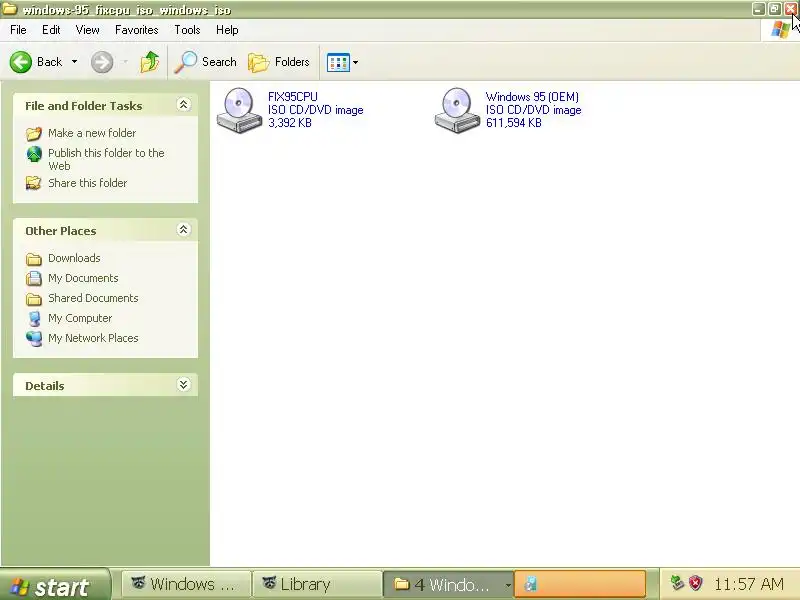Click the Safely Remove Hardware tray icon
Viewport: 800px width, 600px height.
coord(677,583)
